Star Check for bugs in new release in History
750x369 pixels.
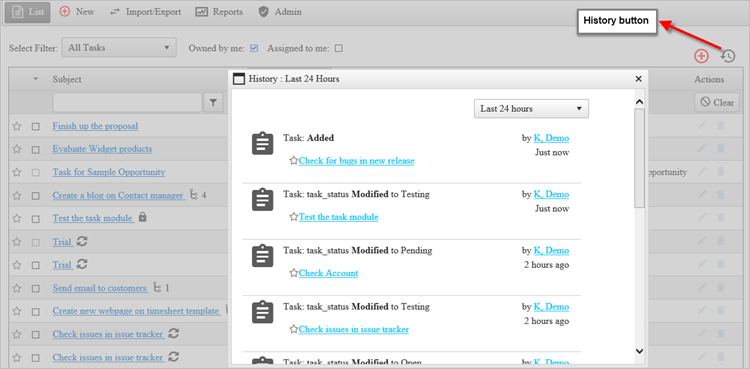point(294,161)
